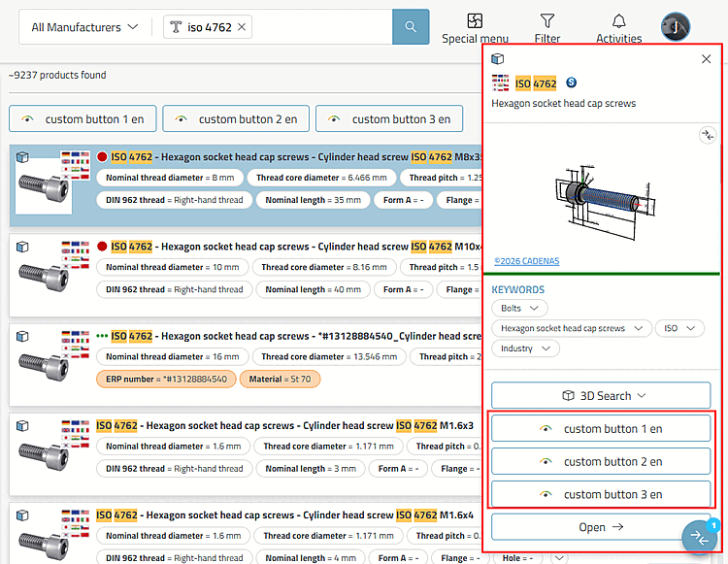Expand the ISO keyword dropdown
Screen dimensions: 728x564
coord(679,328)
